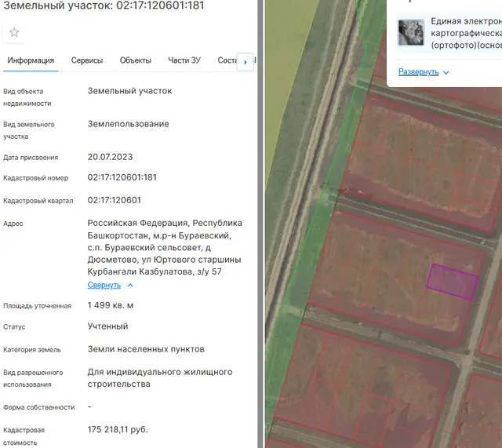Open the Информация tab
The image size is (502, 448).
[31, 60]
